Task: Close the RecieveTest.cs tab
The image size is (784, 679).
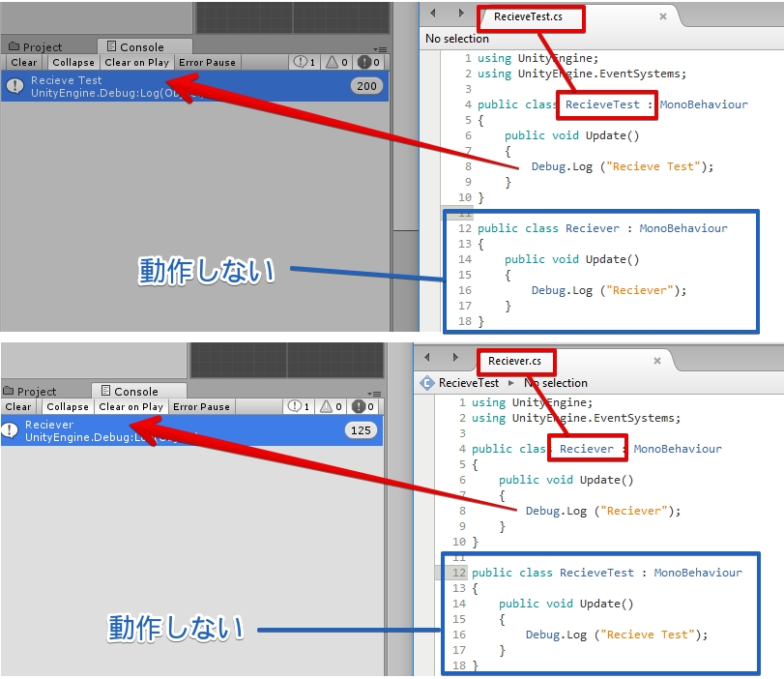Action: coord(663,16)
